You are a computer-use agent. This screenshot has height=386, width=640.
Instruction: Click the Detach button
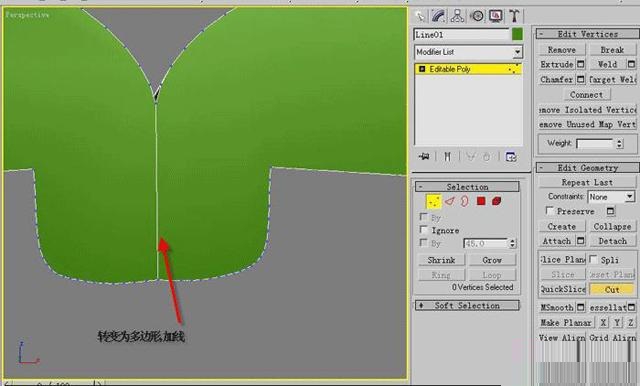(x=612, y=241)
